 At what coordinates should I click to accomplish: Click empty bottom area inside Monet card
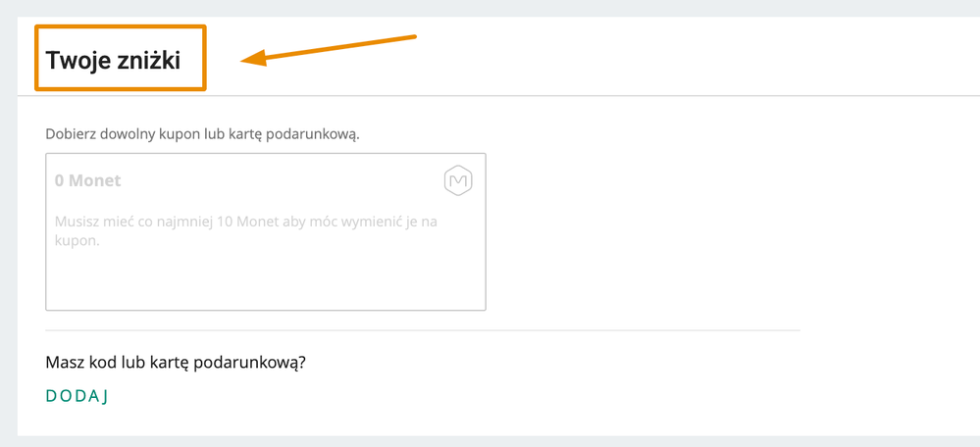tap(266, 281)
